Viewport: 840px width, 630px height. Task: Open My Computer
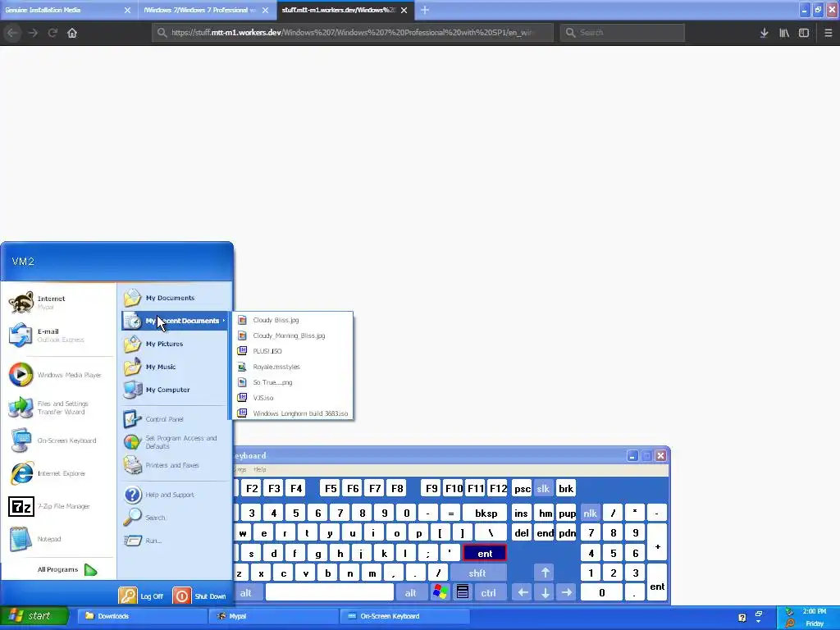click(x=175, y=390)
